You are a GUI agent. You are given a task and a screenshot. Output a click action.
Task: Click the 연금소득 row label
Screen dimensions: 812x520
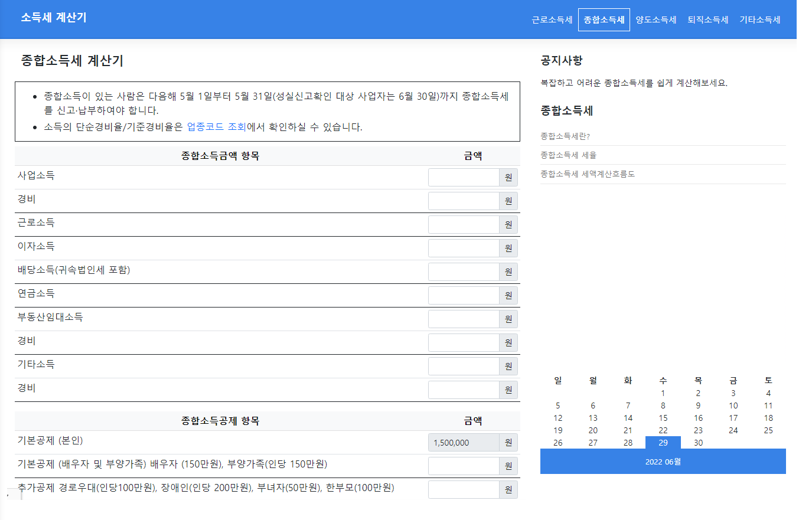(36, 293)
